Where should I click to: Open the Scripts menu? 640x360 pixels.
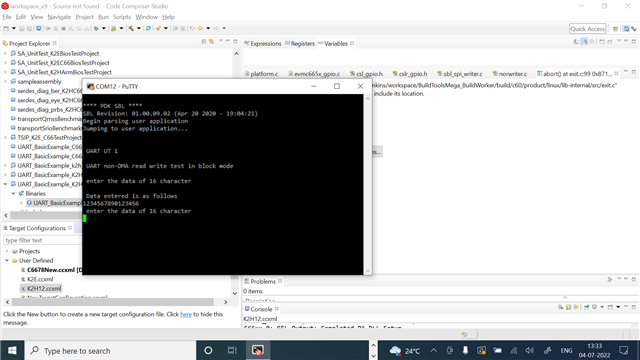[122, 17]
